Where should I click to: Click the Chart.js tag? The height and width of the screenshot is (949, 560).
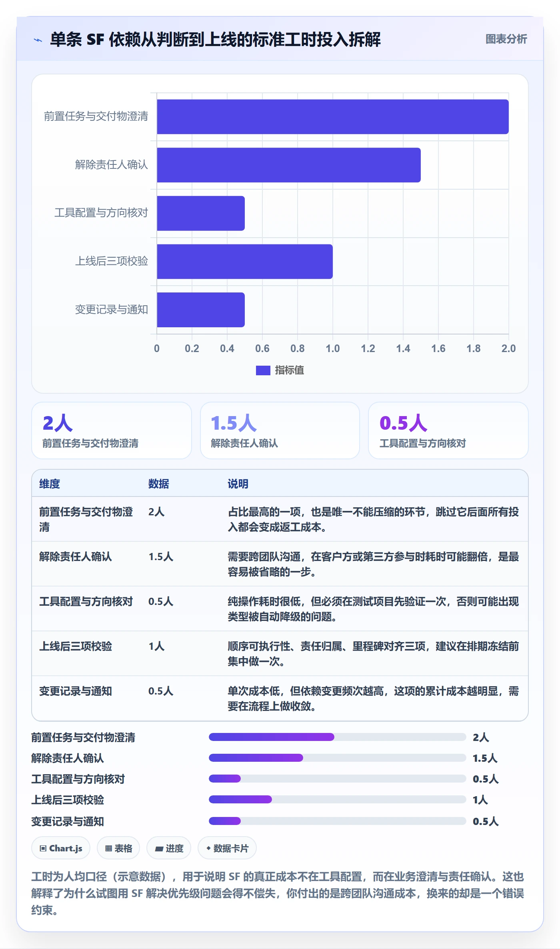pos(61,848)
